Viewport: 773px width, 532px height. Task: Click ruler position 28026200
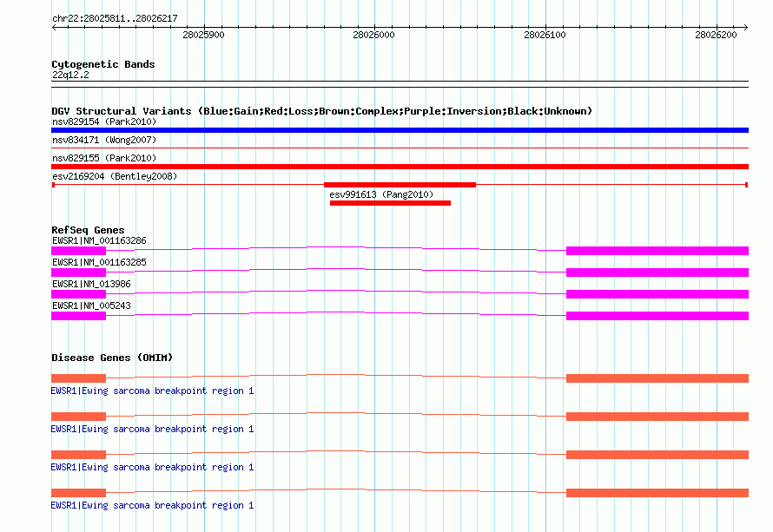[x=716, y=35]
